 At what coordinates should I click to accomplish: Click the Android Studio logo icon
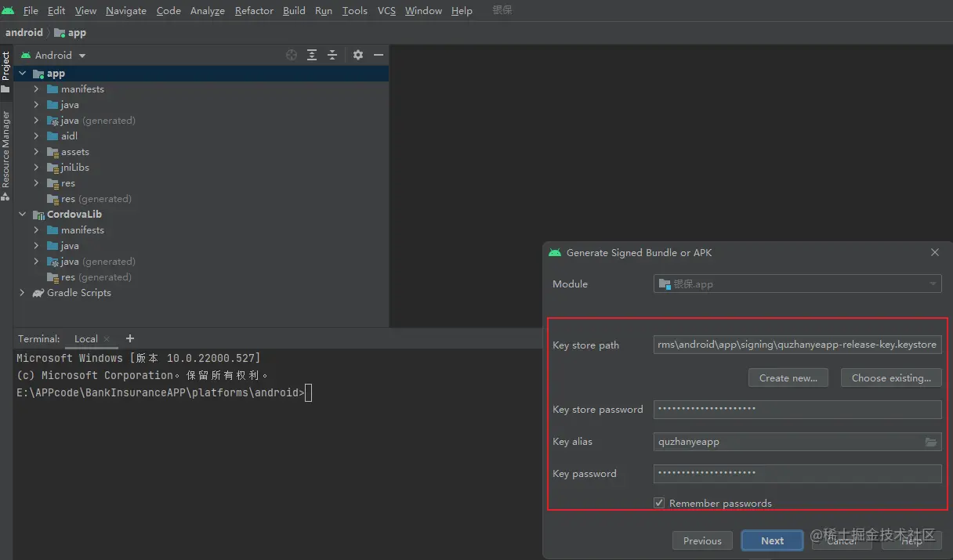coord(9,10)
